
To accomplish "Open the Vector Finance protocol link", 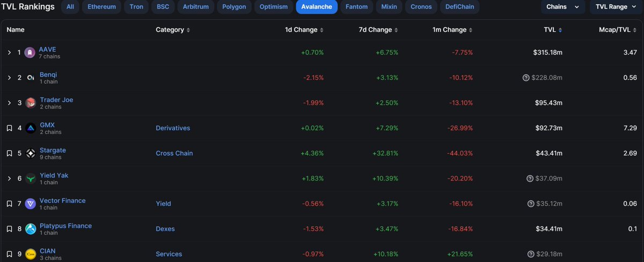I will click(62, 200).
